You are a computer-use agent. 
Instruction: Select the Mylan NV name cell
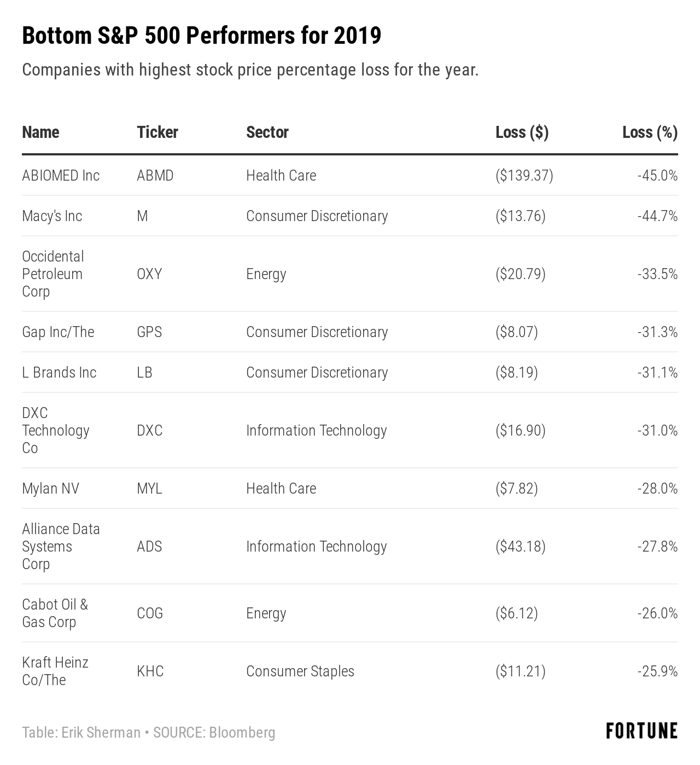[x=50, y=489]
